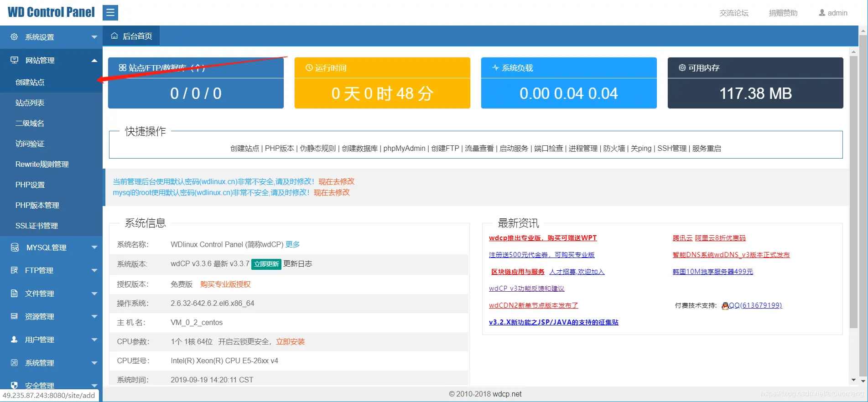Image resolution: width=868 pixels, height=402 pixels.
Task: Open the 更新日志 changelog link
Action: coord(298,264)
